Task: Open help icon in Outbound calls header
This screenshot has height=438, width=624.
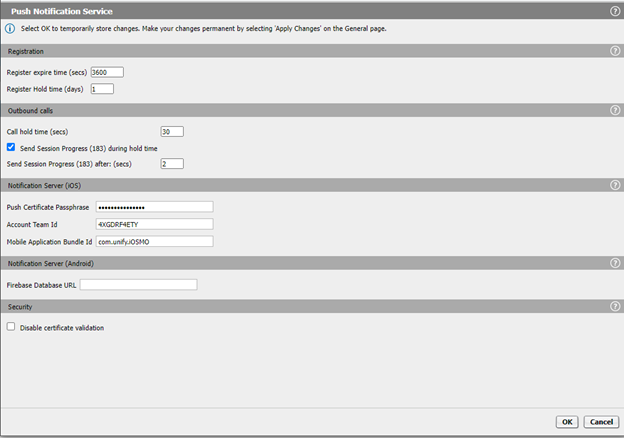Action: tap(615, 110)
